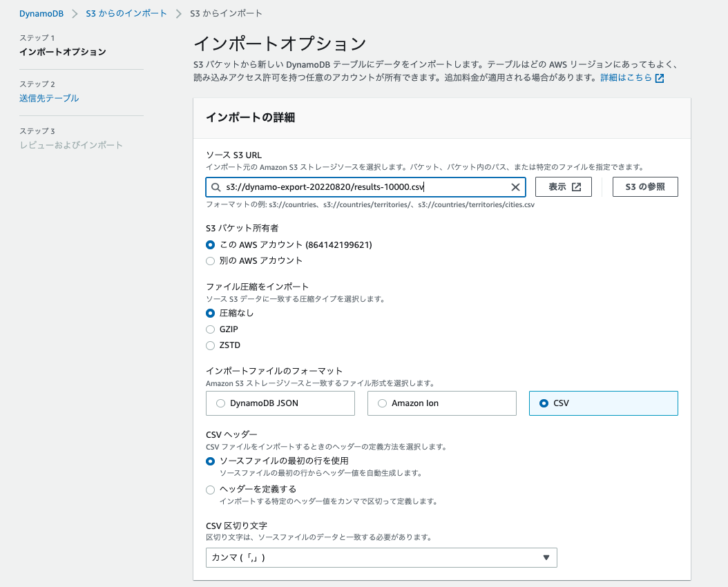
Task: Go to DynamoDB via breadcrumb link
Action: 41,12
